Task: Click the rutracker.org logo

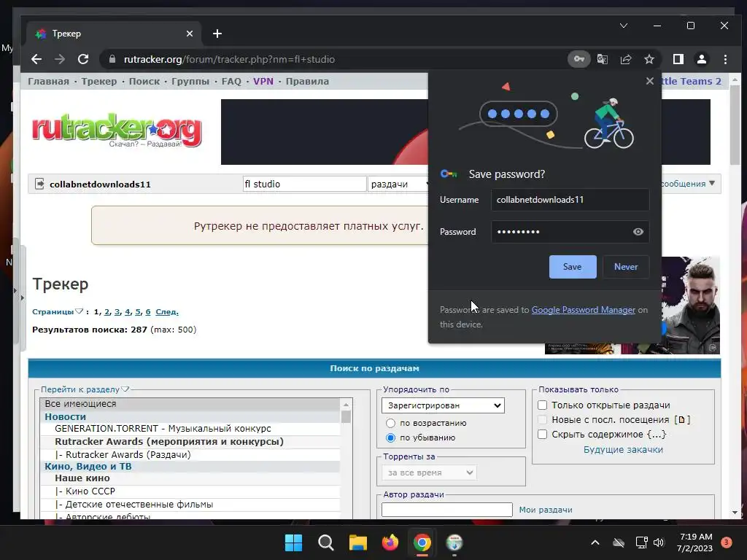Action: tap(117, 130)
